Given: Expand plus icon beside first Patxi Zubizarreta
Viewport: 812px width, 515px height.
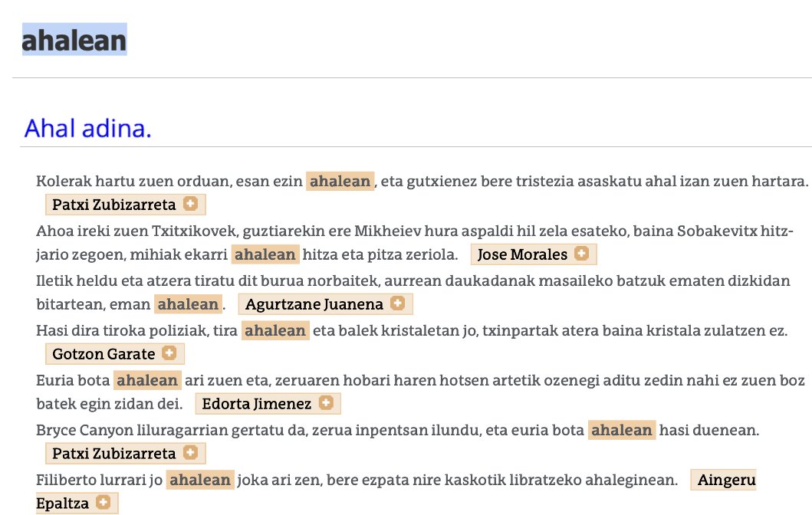Looking at the screenshot, I should tap(191, 203).
